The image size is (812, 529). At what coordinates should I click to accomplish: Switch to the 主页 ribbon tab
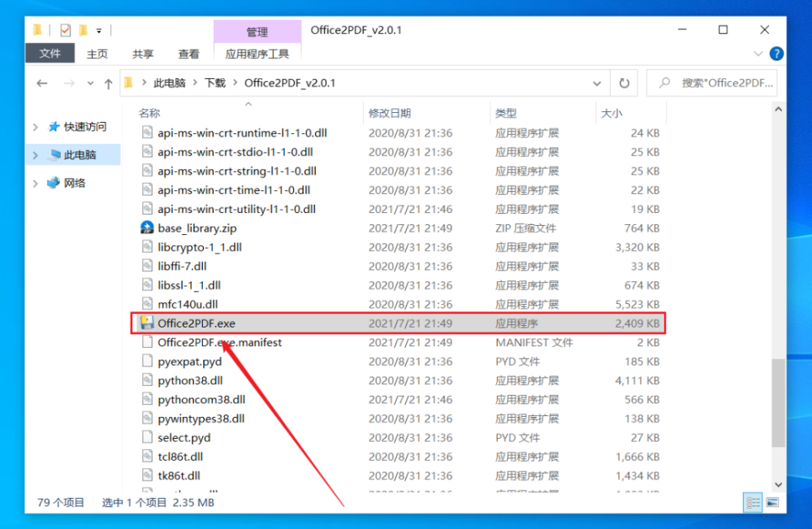(x=97, y=54)
